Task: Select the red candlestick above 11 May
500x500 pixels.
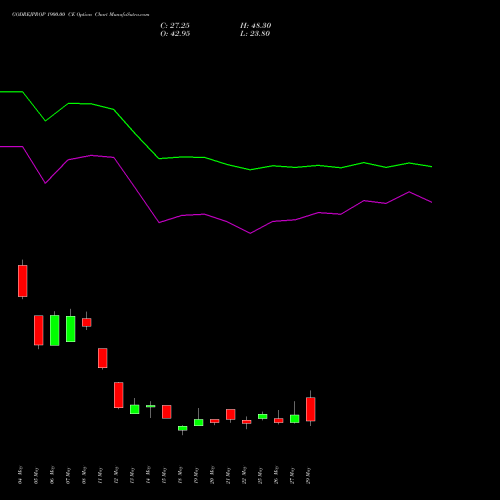Action: pos(103,358)
